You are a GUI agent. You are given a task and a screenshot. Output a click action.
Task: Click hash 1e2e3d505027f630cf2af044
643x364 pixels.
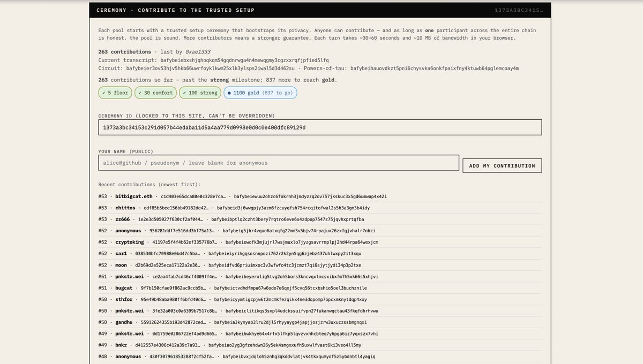click(171, 219)
